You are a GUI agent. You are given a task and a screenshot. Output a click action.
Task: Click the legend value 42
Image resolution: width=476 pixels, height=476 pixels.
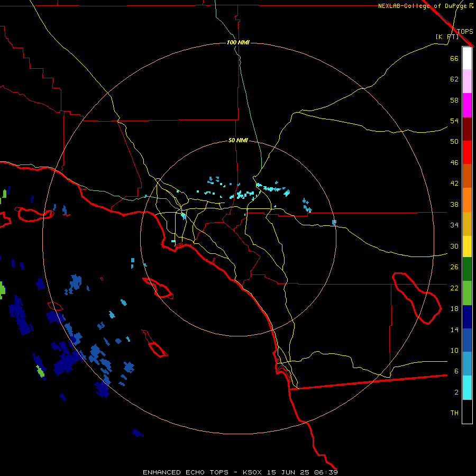click(x=454, y=184)
